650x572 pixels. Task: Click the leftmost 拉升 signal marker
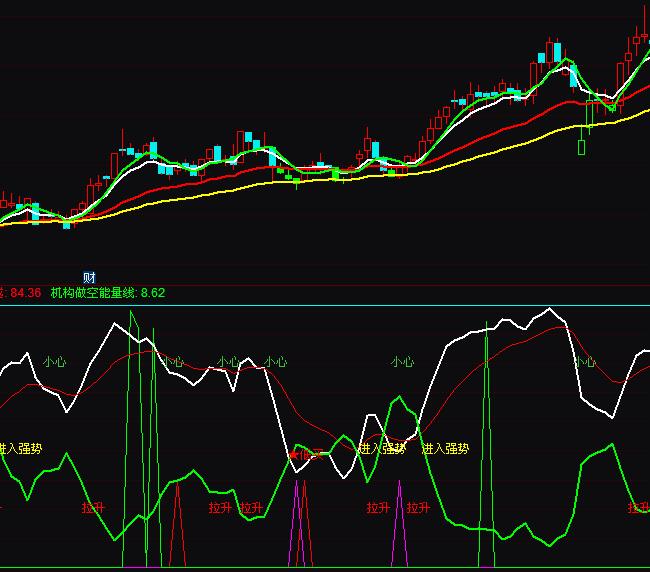coord(93,507)
